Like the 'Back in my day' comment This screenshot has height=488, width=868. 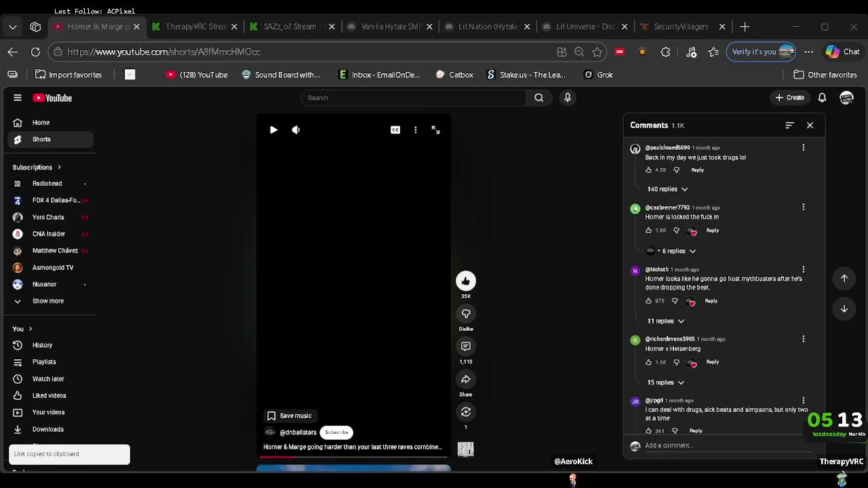tap(649, 170)
